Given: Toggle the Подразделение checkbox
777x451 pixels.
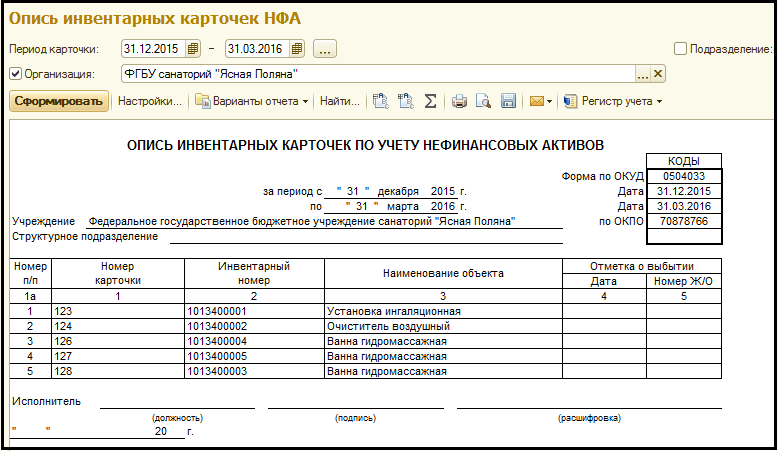Looking at the screenshot, I should coord(680,49).
